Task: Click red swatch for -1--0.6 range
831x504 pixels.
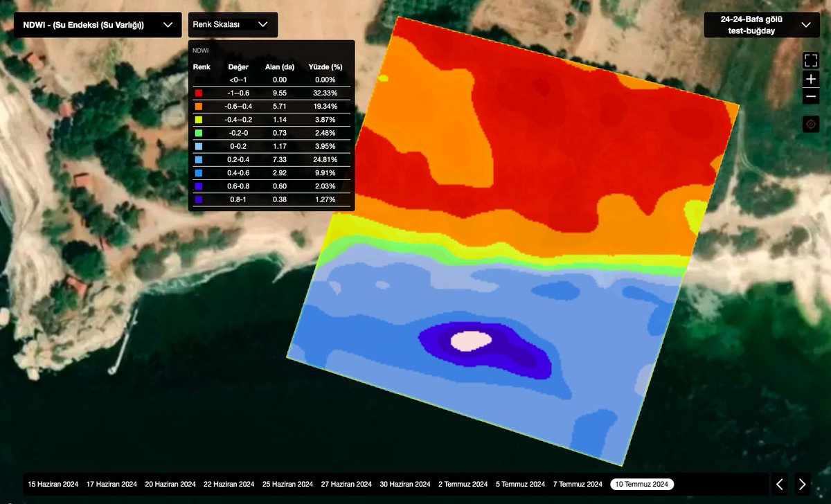Action: (199, 93)
